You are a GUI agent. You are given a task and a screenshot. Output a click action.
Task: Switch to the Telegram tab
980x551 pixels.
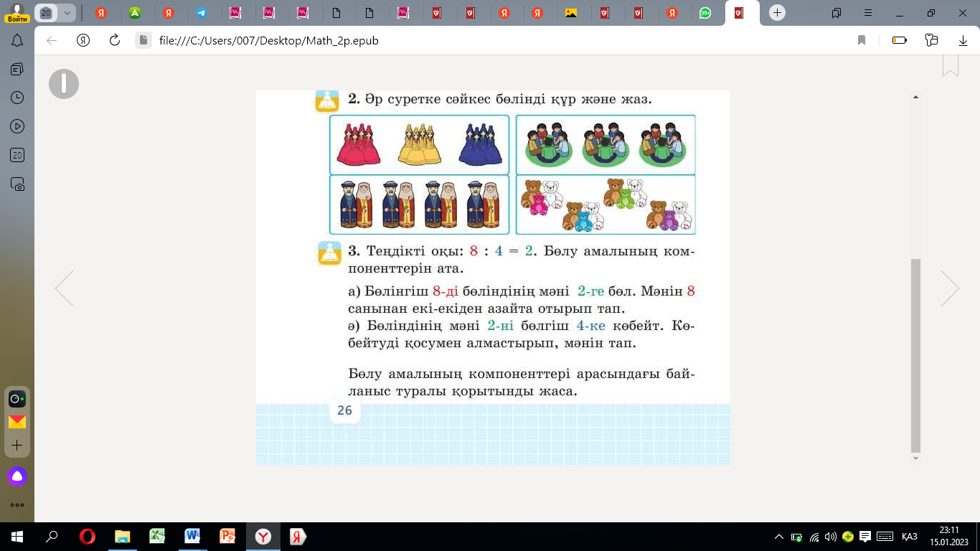[x=202, y=13]
